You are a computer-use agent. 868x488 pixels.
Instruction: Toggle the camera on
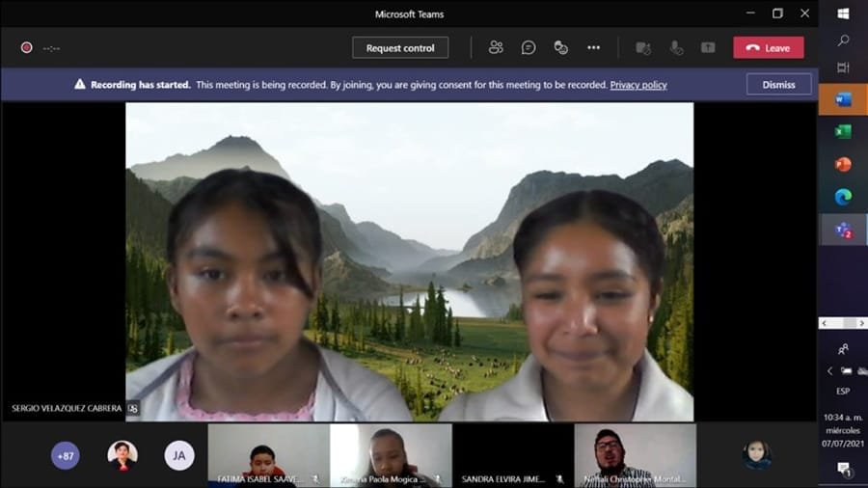click(643, 47)
